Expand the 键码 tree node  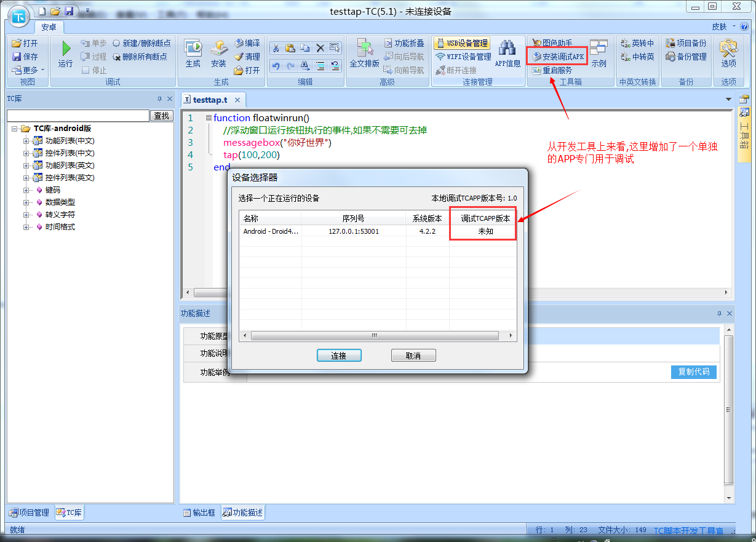coord(26,190)
